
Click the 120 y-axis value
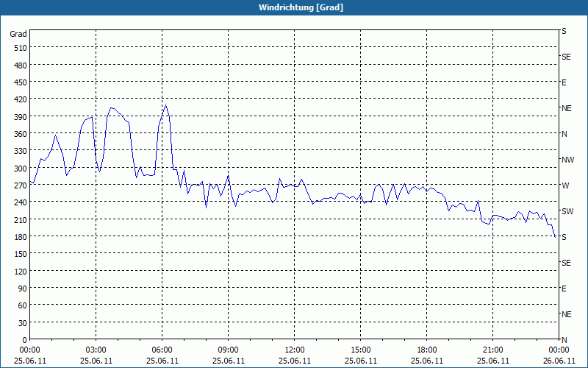(21, 271)
